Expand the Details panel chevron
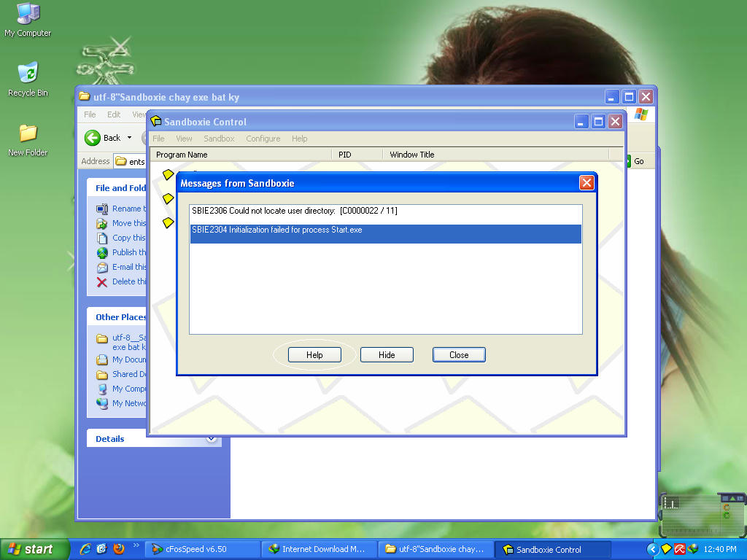This screenshot has width=747, height=560. [211, 438]
